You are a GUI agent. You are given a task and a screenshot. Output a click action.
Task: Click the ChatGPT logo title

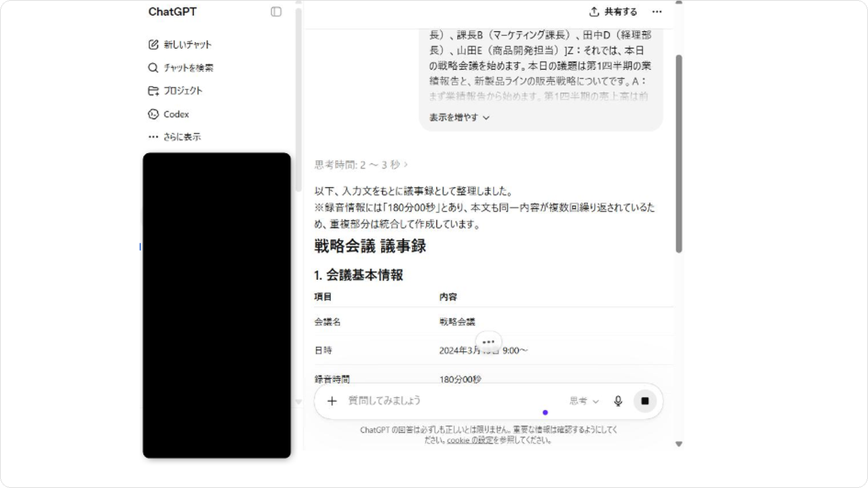tap(172, 12)
